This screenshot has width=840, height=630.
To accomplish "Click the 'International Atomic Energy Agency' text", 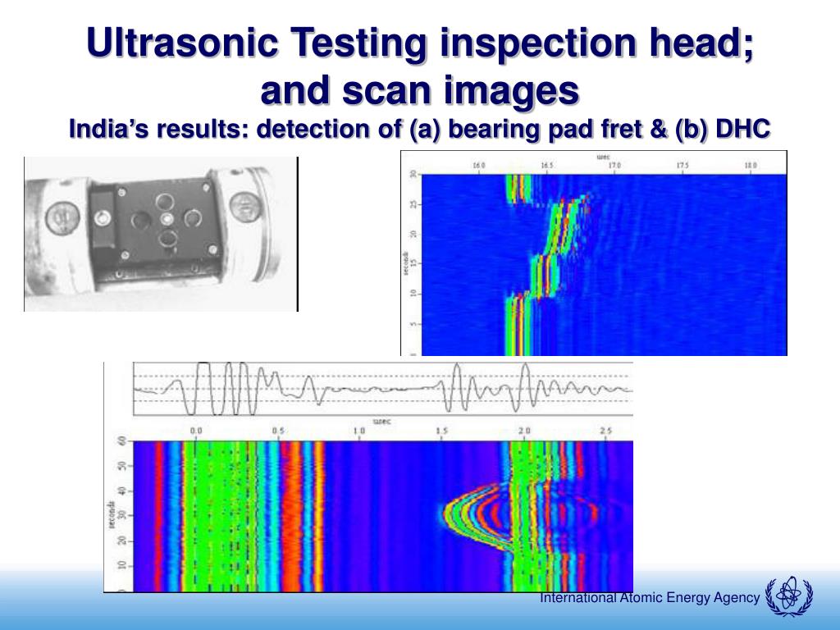I will point(650,598).
